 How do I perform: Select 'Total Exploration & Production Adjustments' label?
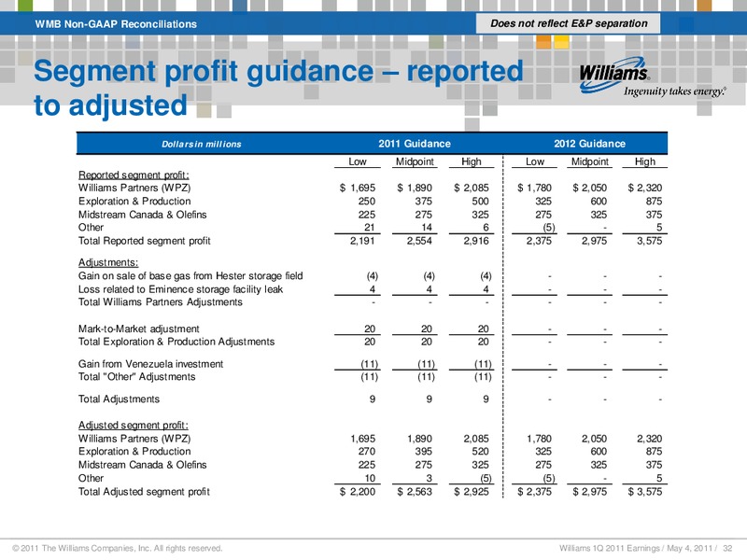point(176,342)
